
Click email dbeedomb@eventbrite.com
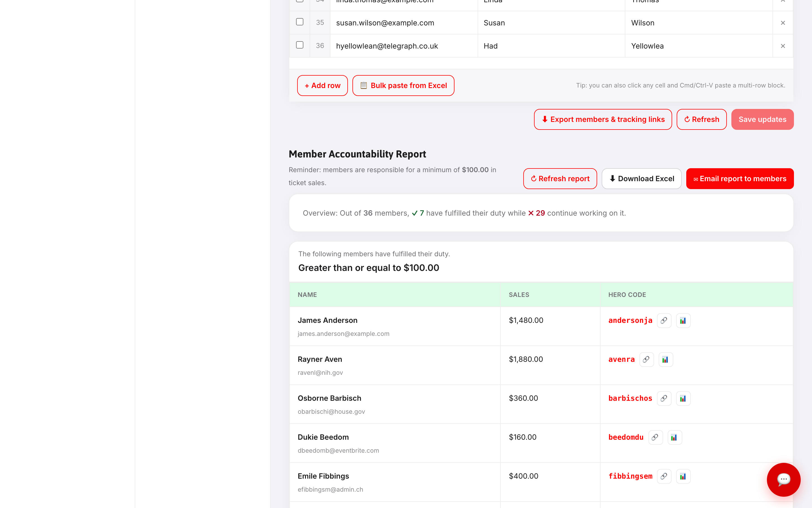[x=338, y=451]
